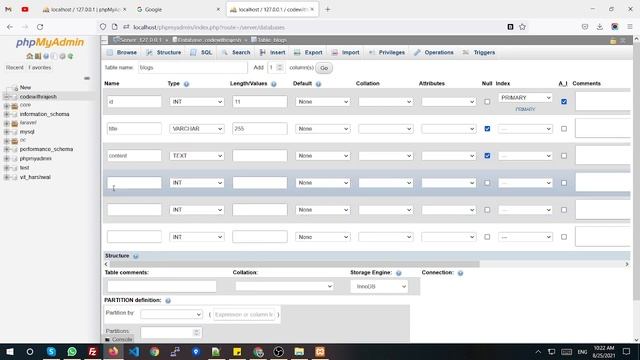Click the Connection help icon
Screen dimensions: 640x360
point(460,273)
